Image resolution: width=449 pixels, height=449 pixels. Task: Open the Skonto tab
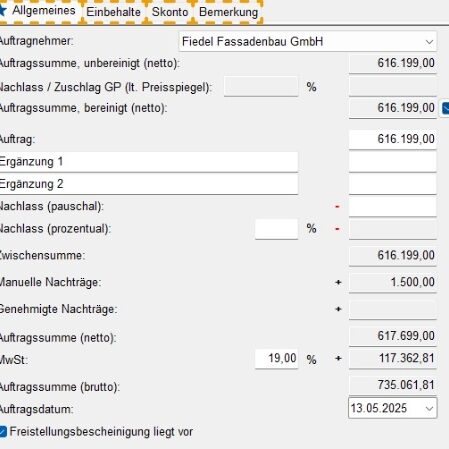170,12
